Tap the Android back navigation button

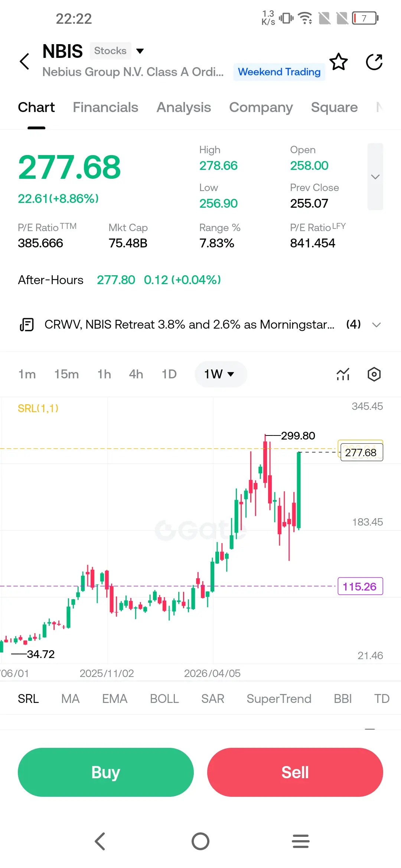coord(100,841)
